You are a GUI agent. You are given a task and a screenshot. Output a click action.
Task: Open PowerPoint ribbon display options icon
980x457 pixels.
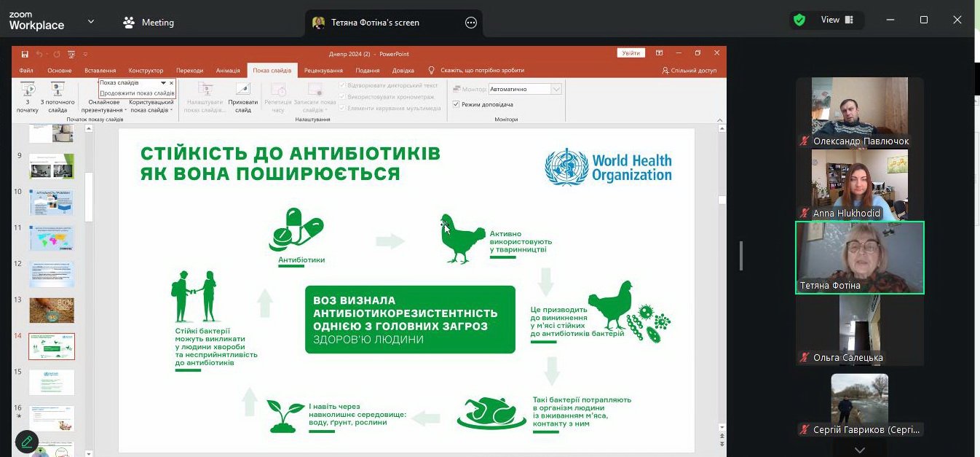(659, 53)
